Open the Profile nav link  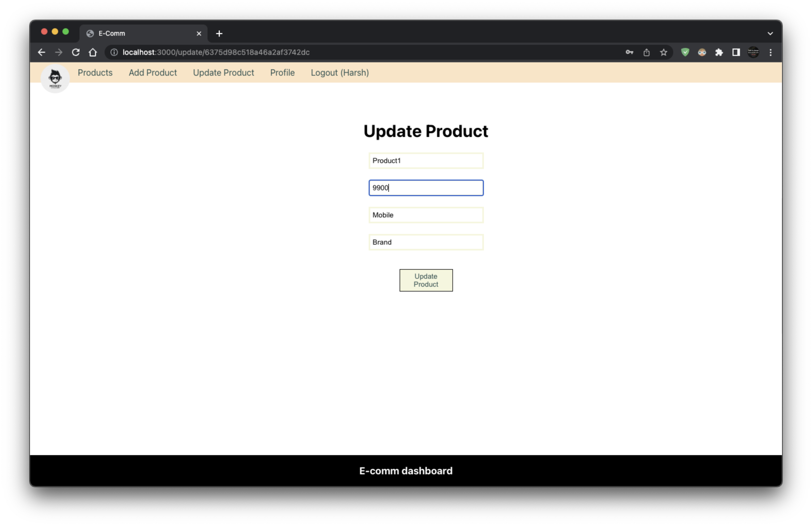pos(282,72)
